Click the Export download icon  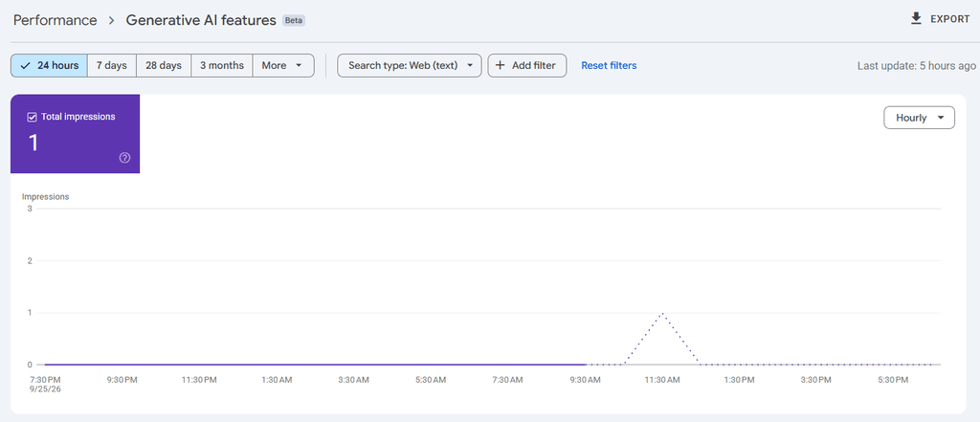[916, 19]
